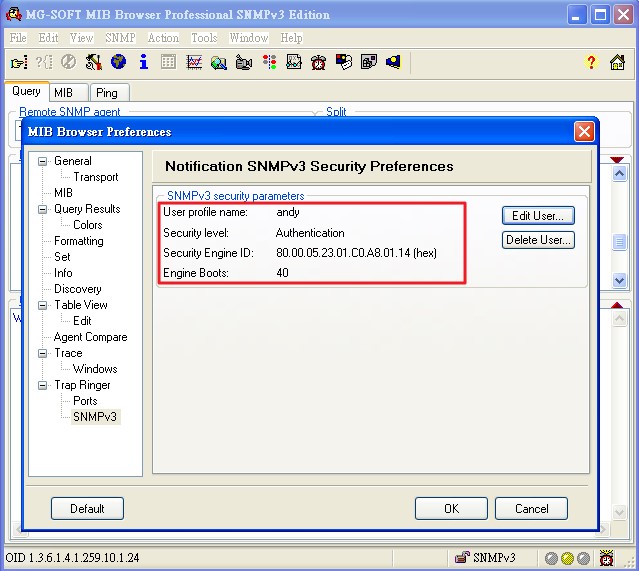The height and width of the screenshot is (571, 639).
Task: Collapse the Trace tree node
Action: coord(42,353)
